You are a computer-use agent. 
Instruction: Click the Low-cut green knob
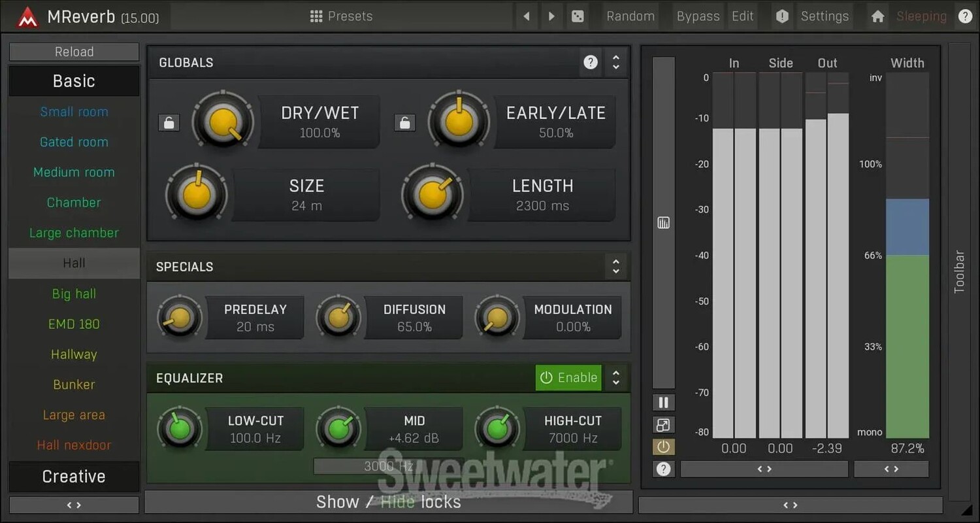pyautogui.click(x=180, y=429)
